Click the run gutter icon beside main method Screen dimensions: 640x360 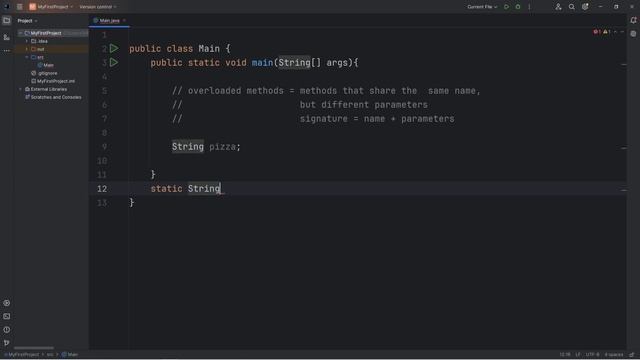tap(114, 62)
